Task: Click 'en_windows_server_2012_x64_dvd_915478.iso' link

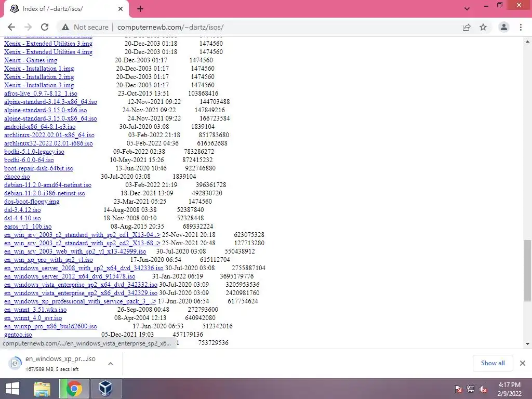Action: click(x=70, y=276)
